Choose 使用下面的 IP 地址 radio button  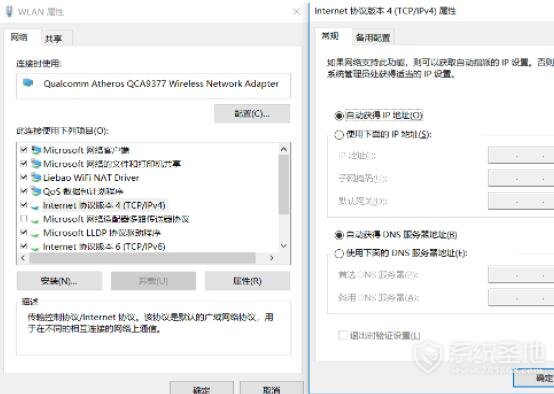pos(339,135)
